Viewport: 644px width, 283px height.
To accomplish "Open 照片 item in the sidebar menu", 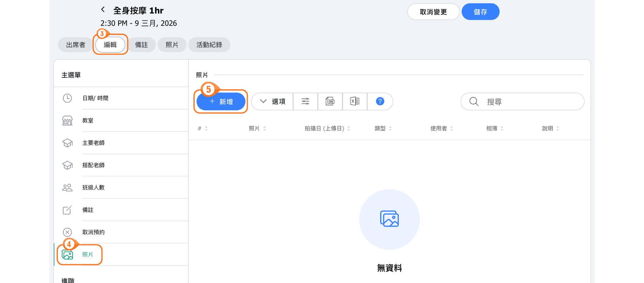I will [87, 254].
